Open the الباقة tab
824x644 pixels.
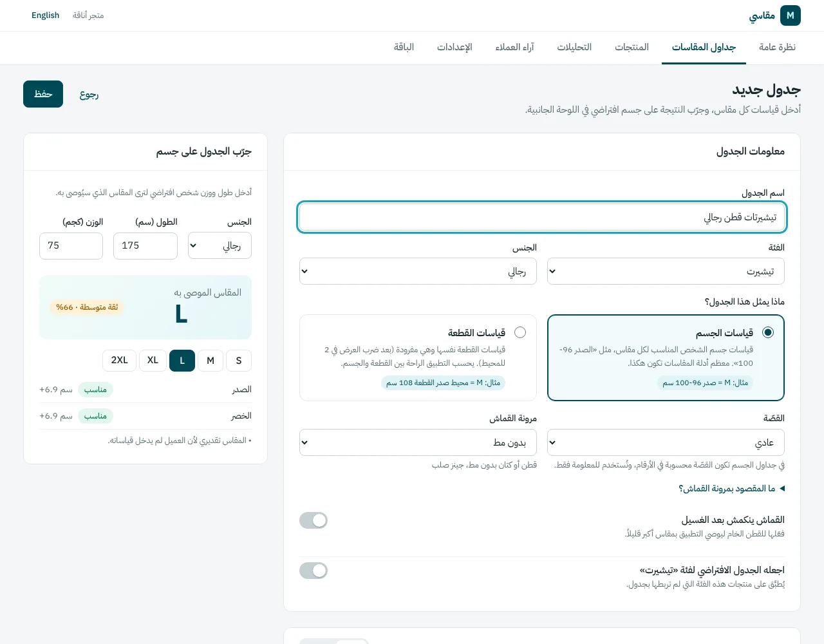coord(404,47)
